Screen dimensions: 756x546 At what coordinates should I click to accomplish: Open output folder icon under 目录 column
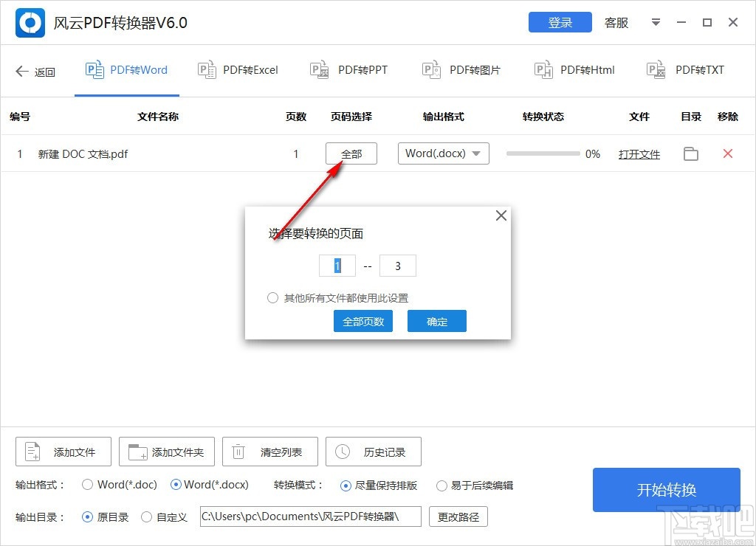coord(690,153)
